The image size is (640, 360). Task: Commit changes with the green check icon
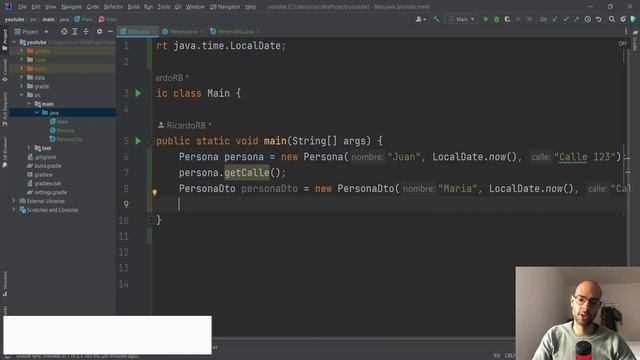[x=566, y=19]
